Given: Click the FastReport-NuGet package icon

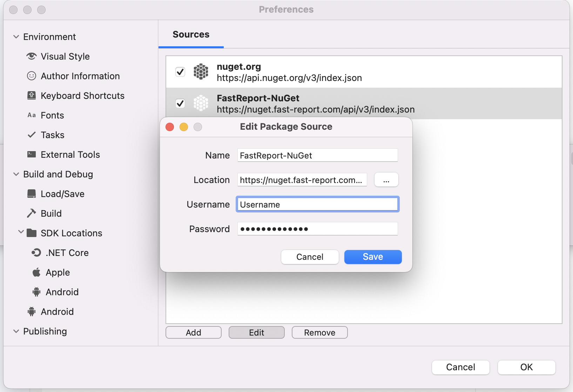Looking at the screenshot, I should 201,103.
